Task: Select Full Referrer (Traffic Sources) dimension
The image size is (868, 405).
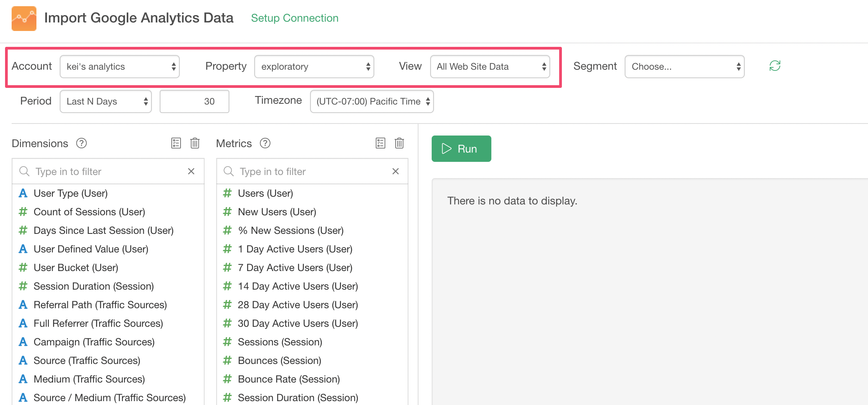Action: pyautogui.click(x=108, y=323)
